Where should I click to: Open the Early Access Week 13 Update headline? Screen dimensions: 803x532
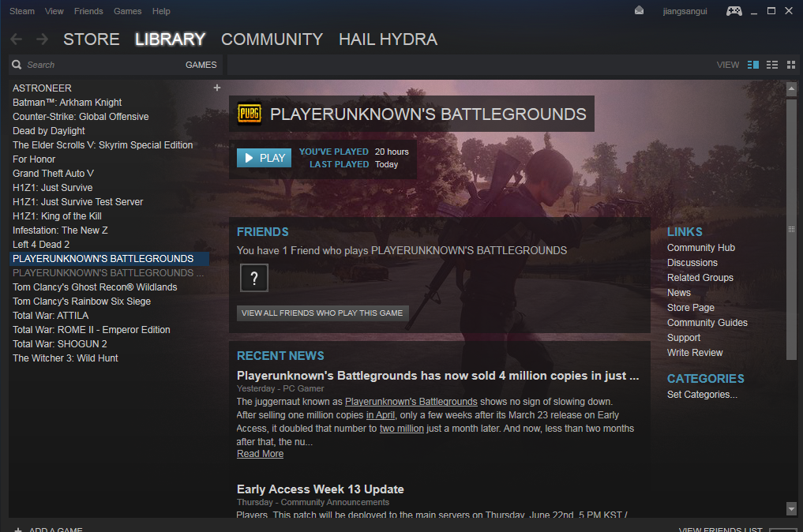pyautogui.click(x=320, y=489)
